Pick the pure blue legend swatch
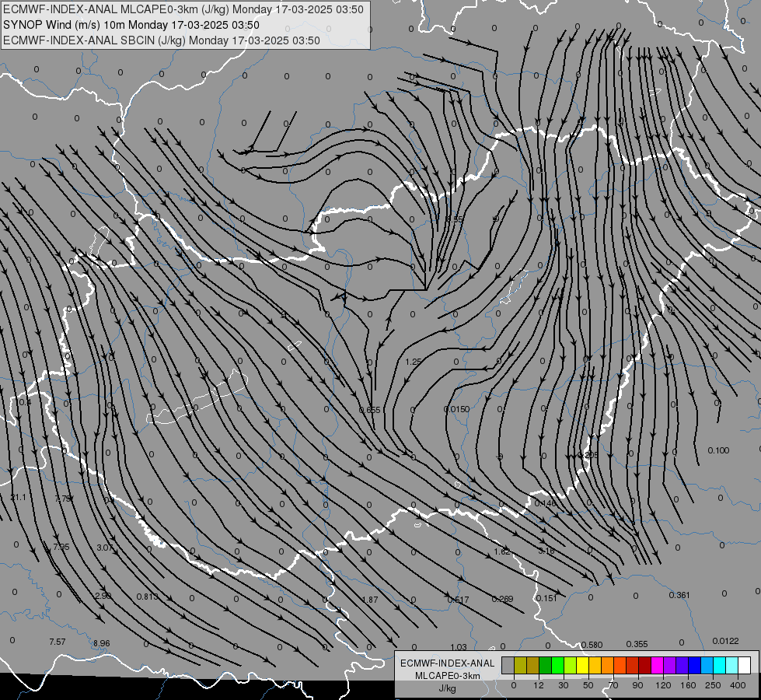The image size is (761, 700). (695, 665)
